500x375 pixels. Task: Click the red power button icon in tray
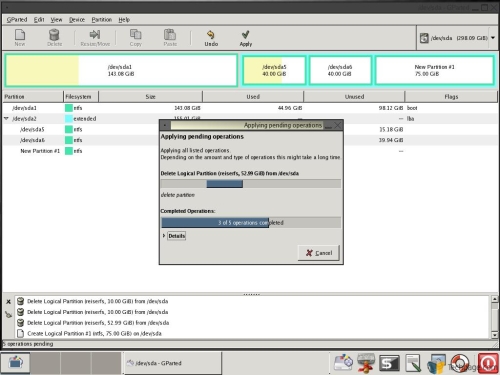488,363
